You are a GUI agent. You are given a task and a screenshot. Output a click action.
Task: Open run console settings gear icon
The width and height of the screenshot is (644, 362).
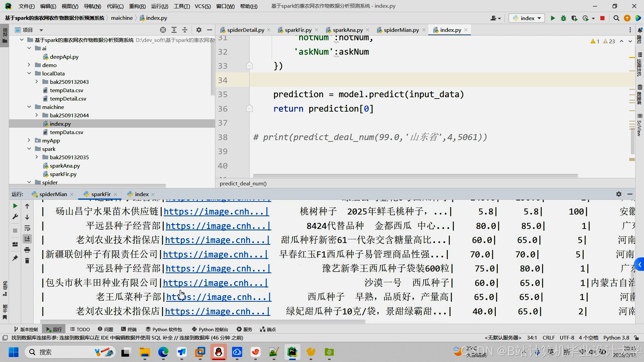pos(618,194)
